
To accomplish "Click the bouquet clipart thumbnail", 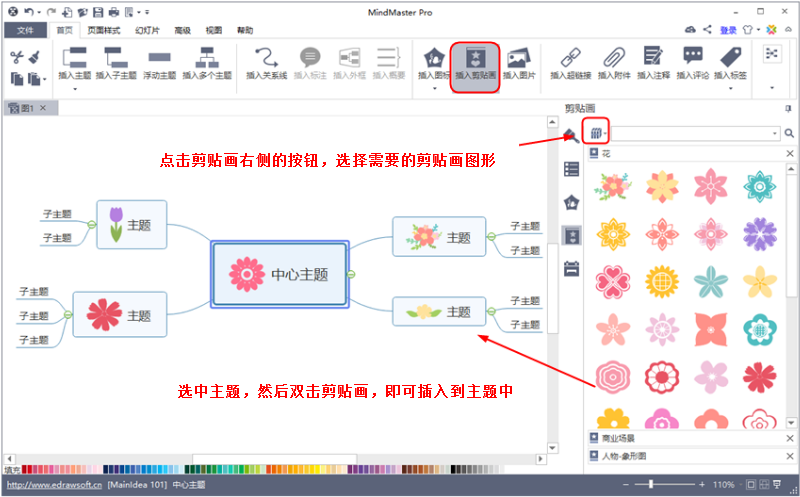I will (x=613, y=186).
